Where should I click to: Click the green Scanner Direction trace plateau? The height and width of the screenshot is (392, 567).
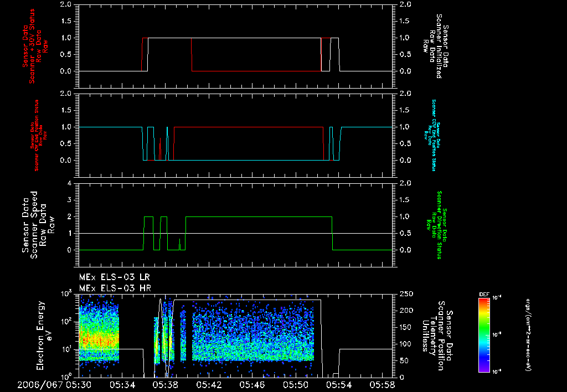click(x=259, y=217)
